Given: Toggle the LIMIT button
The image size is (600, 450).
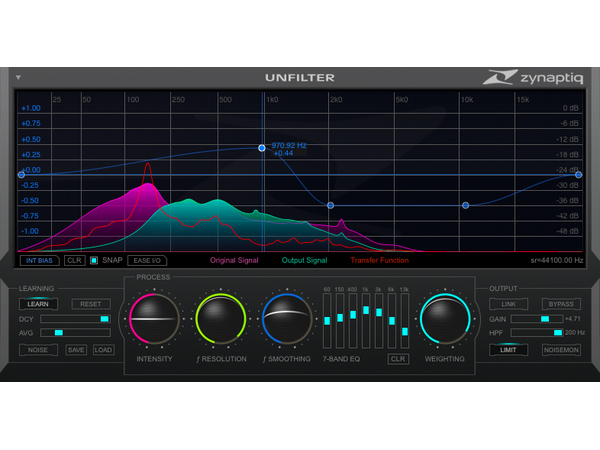Looking at the screenshot, I should (508, 350).
